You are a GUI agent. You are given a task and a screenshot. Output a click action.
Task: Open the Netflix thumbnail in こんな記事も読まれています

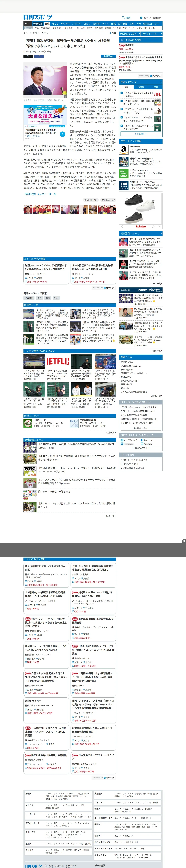pos(58,362)
